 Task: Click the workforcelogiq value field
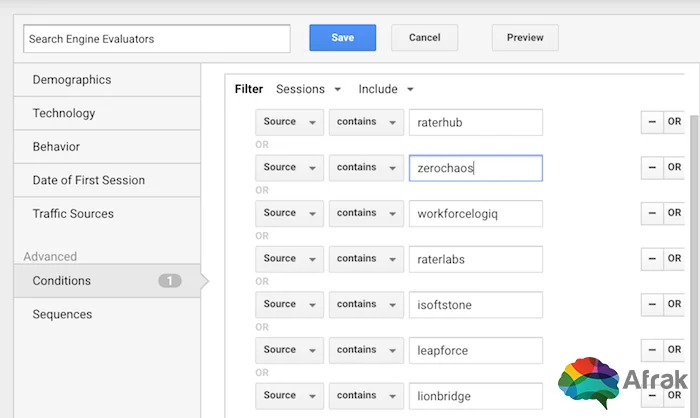(x=476, y=213)
